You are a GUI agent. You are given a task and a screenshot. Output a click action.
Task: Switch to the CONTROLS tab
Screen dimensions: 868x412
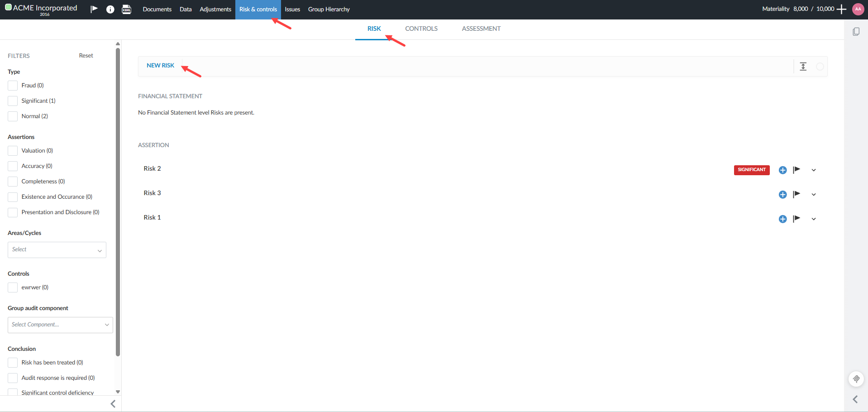[x=421, y=29]
